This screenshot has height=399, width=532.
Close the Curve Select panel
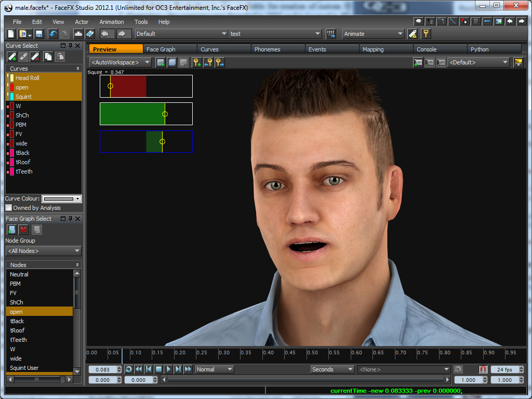tap(78, 46)
